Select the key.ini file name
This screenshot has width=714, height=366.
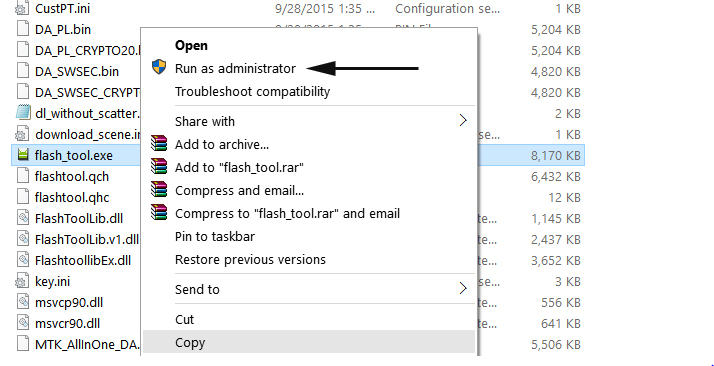[x=52, y=282]
